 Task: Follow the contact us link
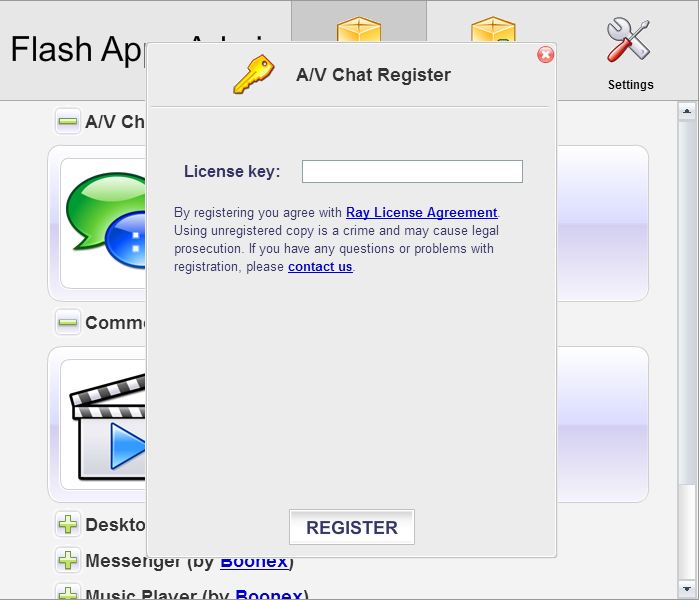pyautogui.click(x=320, y=267)
